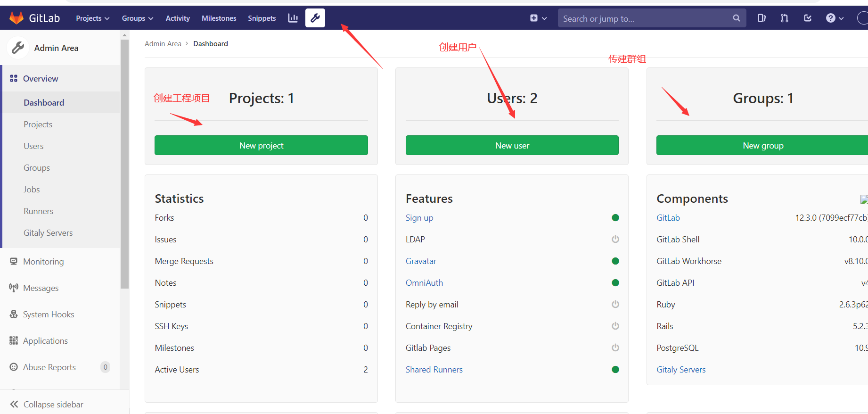
Task: Open the Sign up feature link
Action: [x=419, y=217]
